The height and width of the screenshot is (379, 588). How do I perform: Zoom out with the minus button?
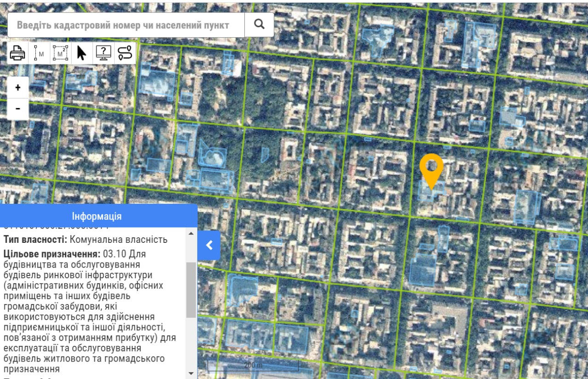(18, 109)
